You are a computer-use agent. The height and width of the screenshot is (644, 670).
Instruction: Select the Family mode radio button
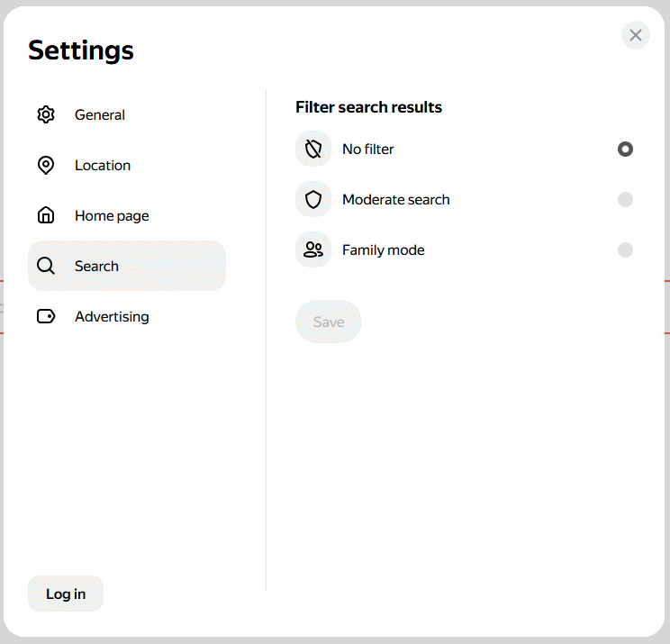coord(625,250)
